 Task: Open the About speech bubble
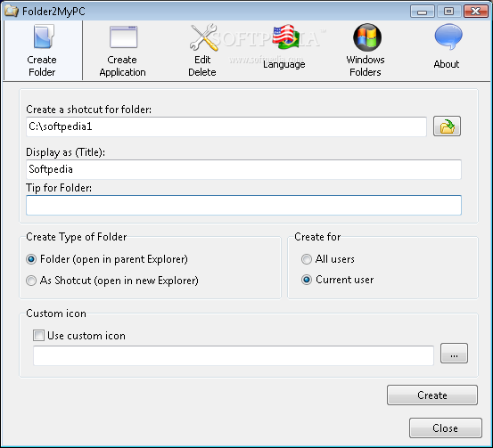click(447, 47)
